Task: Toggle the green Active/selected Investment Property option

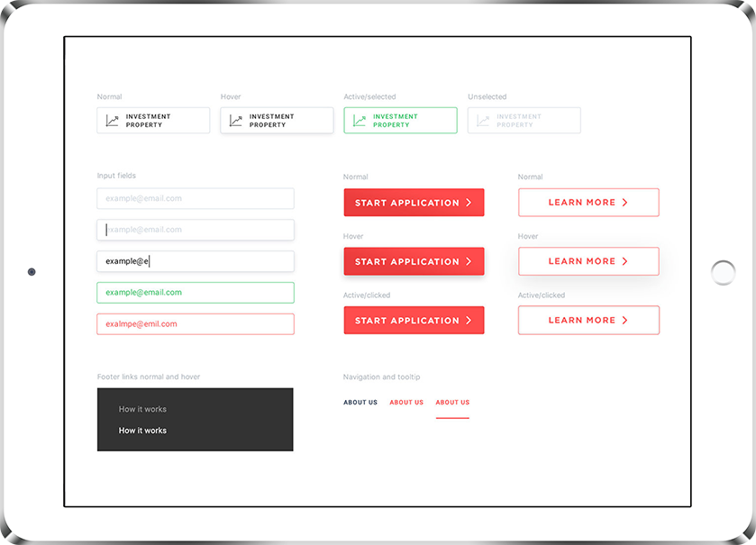Action: (401, 121)
